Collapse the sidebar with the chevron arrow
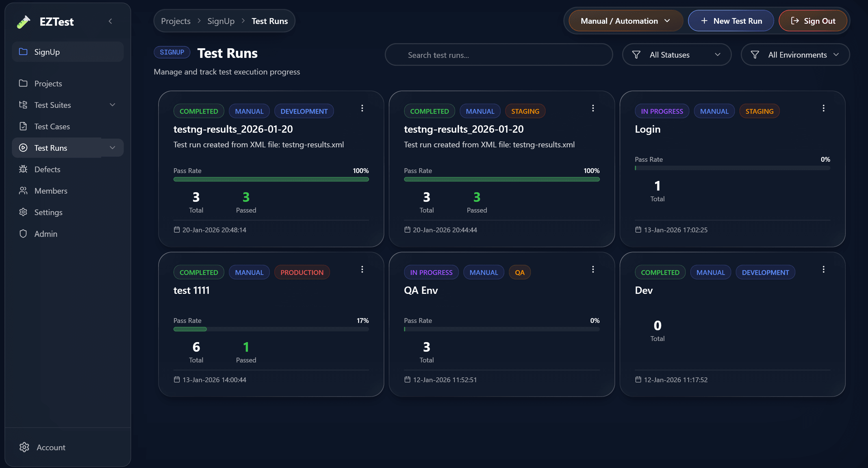 [110, 21]
